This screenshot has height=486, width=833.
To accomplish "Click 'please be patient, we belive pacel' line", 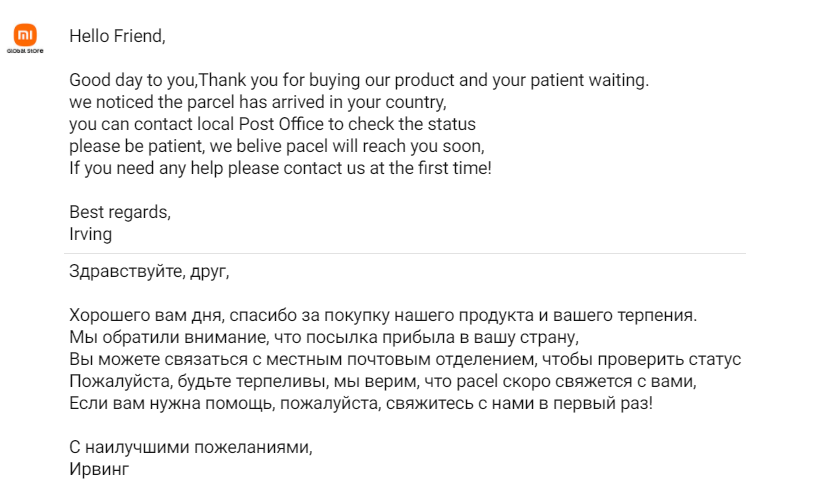I will [277, 146].
